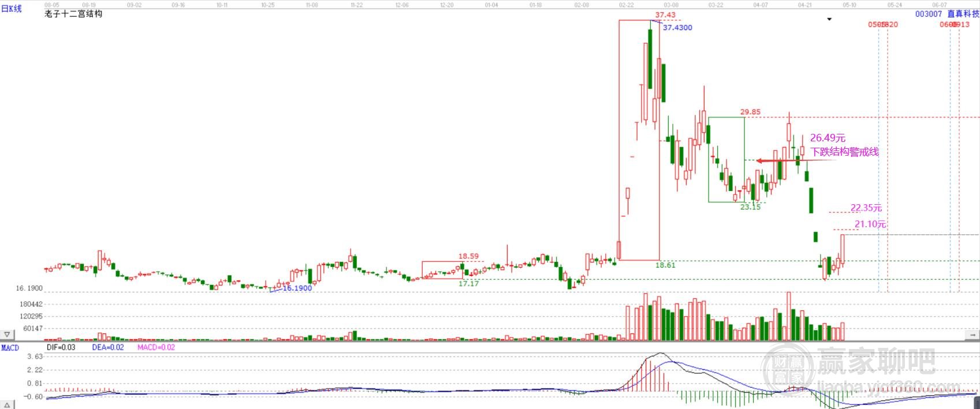Click the 下跌结构警戒线 annotation text
Image resolution: width=980 pixels, height=409 pixels.
point(844,152)
